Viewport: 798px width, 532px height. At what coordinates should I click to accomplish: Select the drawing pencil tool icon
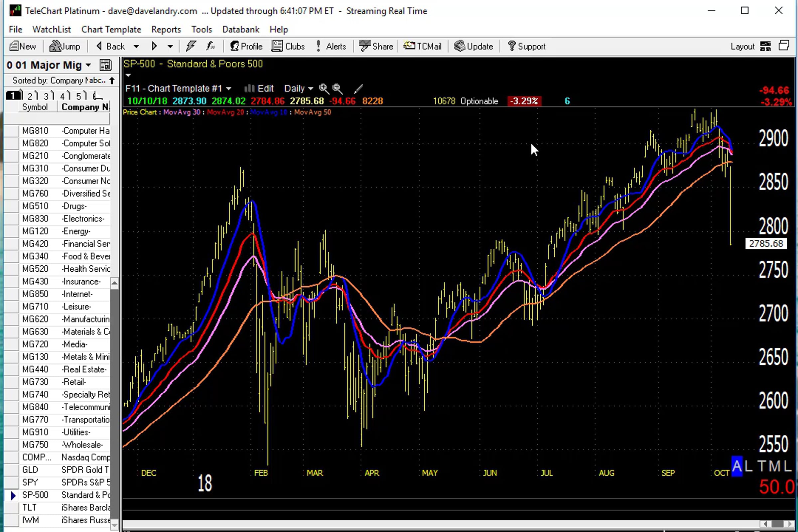(358, 89)
